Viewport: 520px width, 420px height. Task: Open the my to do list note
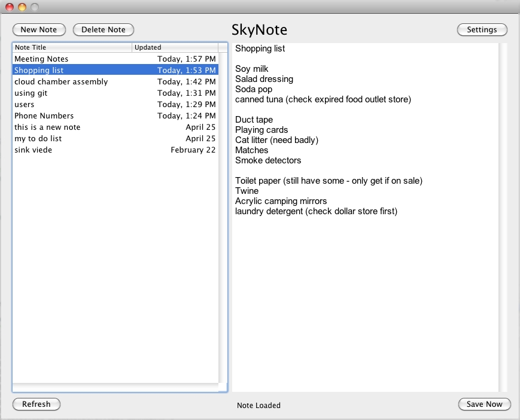pyautogui.click(x=115, y=138)
